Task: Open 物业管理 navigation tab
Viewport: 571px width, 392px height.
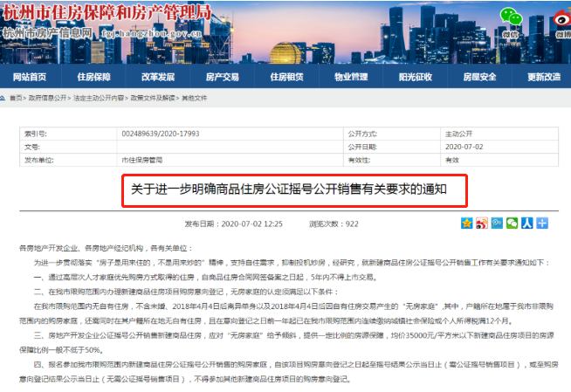Action: 351,77
